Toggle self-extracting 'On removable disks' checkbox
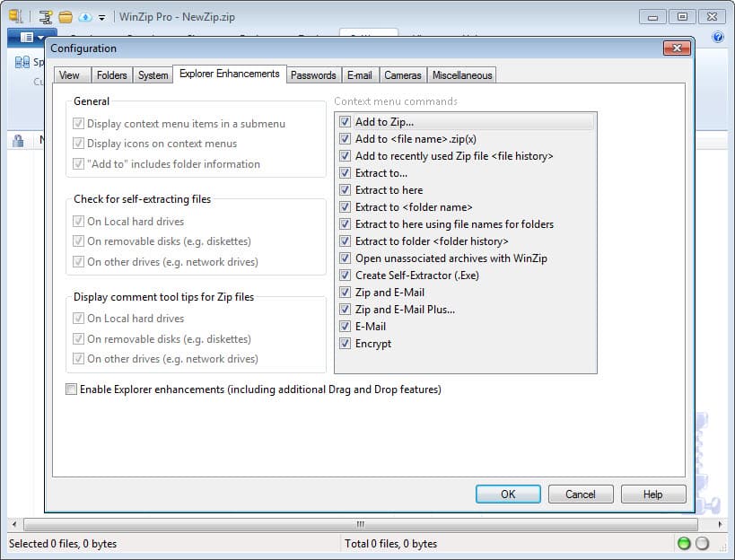This screenshot has height=560, width=735. [78, 241]
